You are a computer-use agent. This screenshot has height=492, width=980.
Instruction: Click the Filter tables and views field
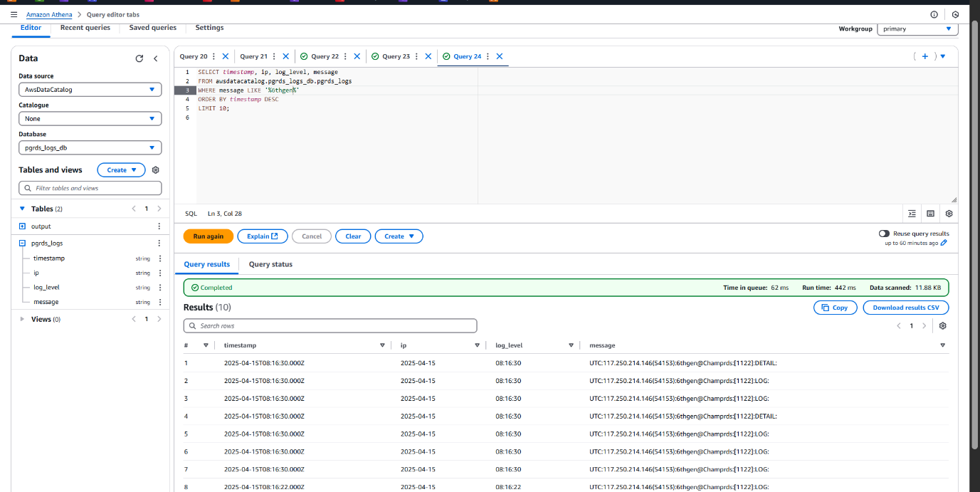[x=90, y=188]
